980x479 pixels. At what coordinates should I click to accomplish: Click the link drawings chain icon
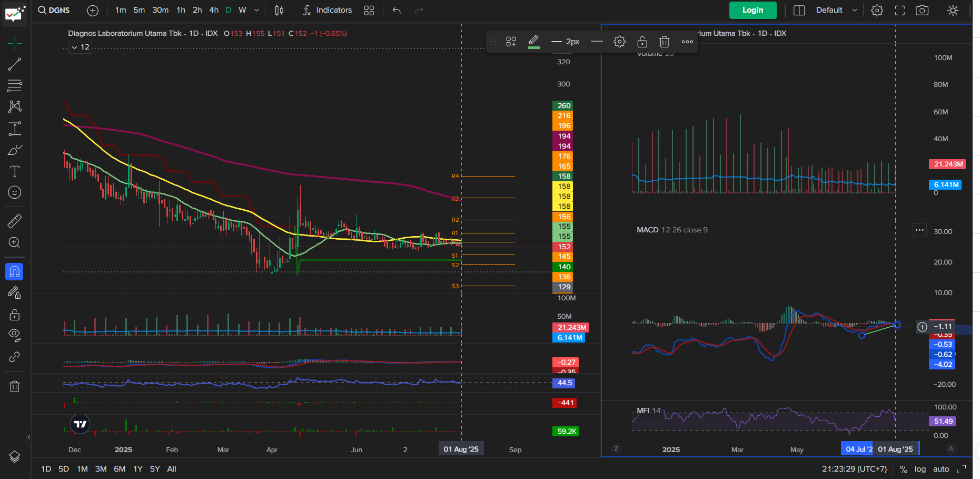(15, 357)
